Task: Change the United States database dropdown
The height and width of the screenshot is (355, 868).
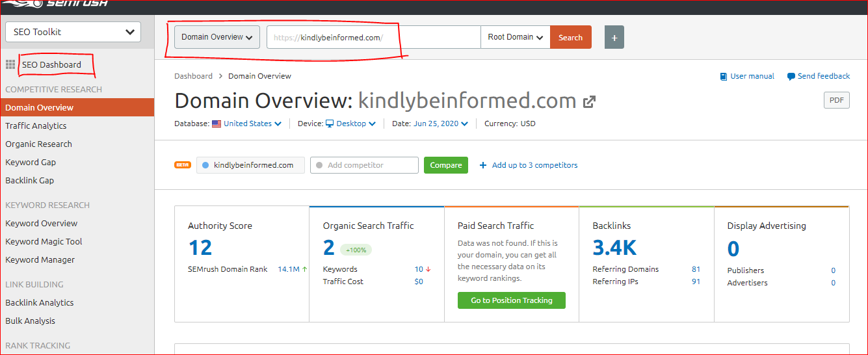Action: tap(252, 124)
